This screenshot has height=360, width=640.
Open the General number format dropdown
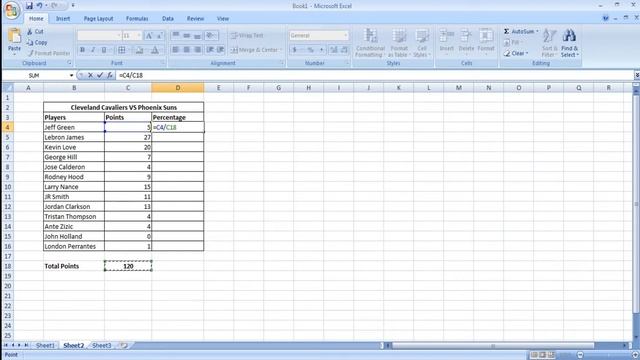click(345, 36)
